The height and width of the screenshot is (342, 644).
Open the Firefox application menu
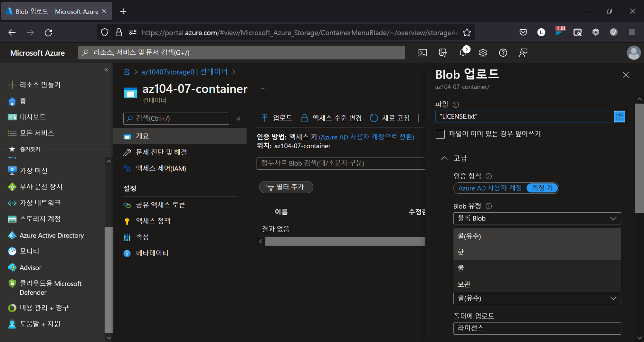point(632,32)
